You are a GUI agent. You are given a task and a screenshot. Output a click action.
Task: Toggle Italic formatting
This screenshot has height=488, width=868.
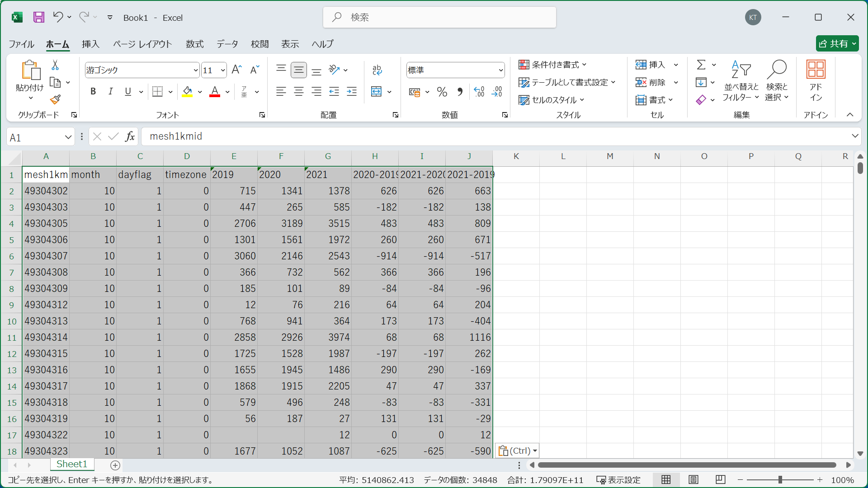(x=110, y=92)
